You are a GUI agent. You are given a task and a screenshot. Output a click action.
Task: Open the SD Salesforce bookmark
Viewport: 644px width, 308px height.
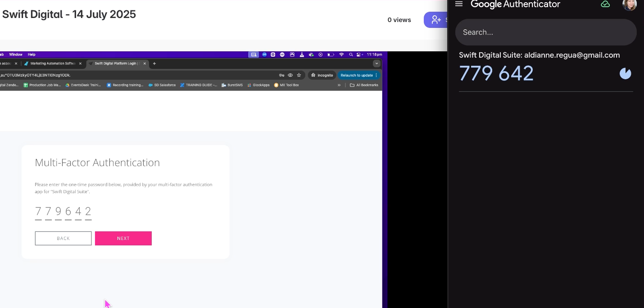pos(162,85)
